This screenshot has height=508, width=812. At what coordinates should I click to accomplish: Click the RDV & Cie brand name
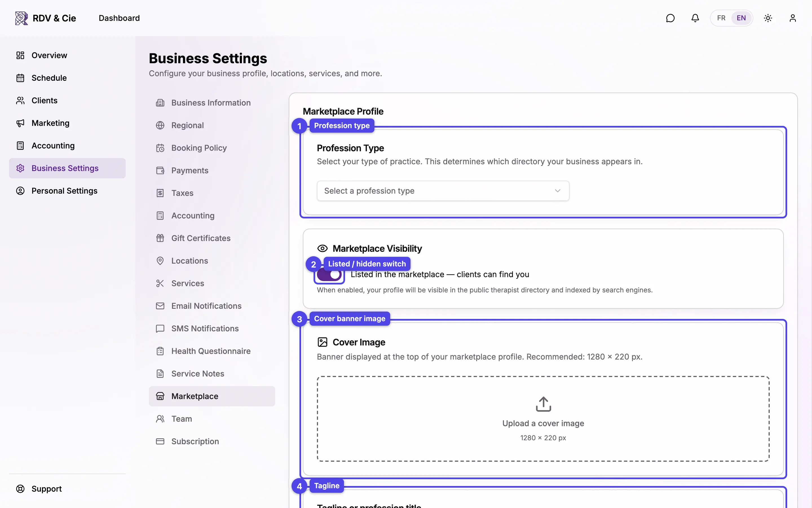tap(54, 18)
